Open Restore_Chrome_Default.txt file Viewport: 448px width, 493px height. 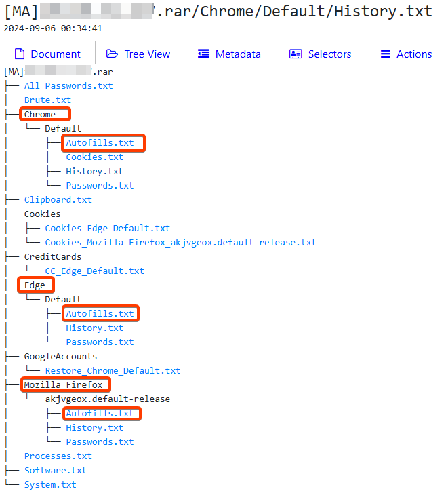(x=113, y=371)
